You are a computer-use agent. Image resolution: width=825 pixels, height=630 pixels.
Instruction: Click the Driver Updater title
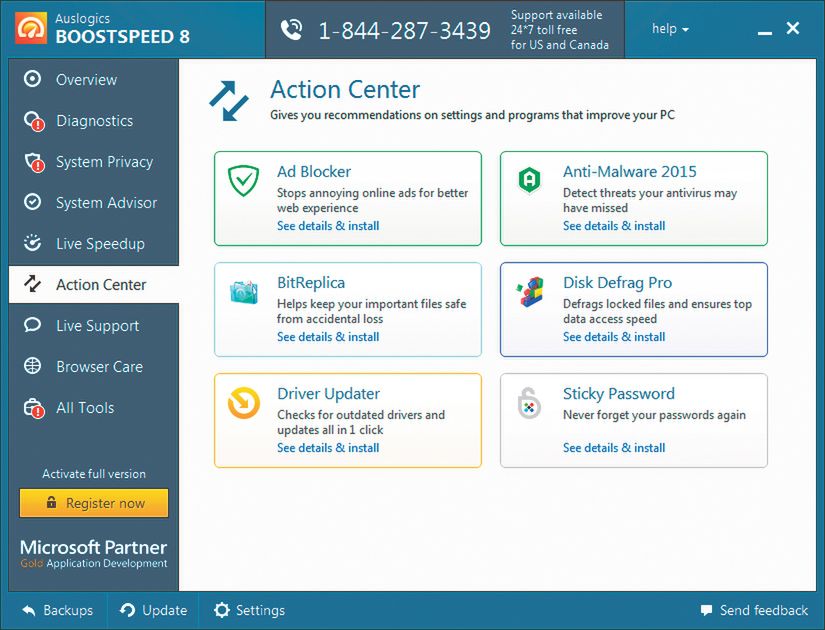[328, 394]
